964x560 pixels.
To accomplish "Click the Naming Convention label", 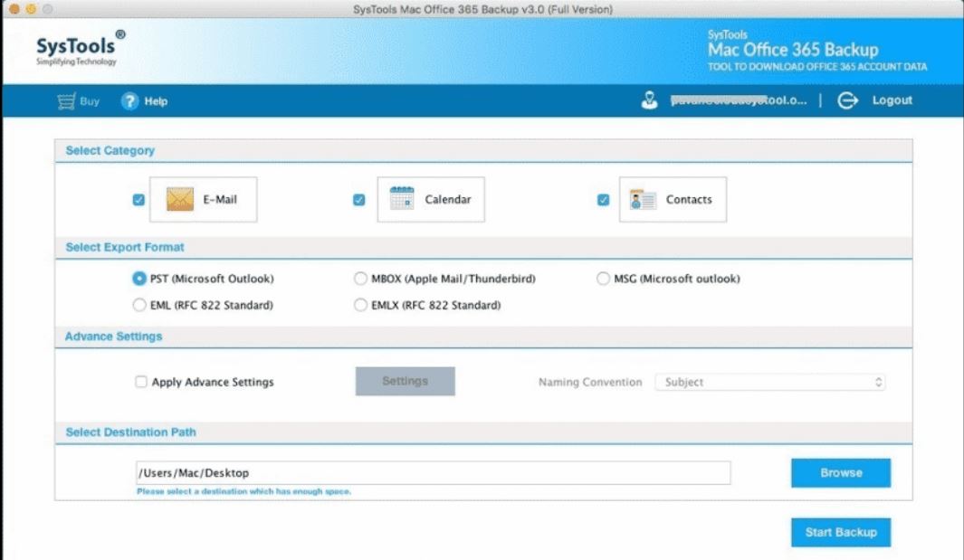I will 590,382.
